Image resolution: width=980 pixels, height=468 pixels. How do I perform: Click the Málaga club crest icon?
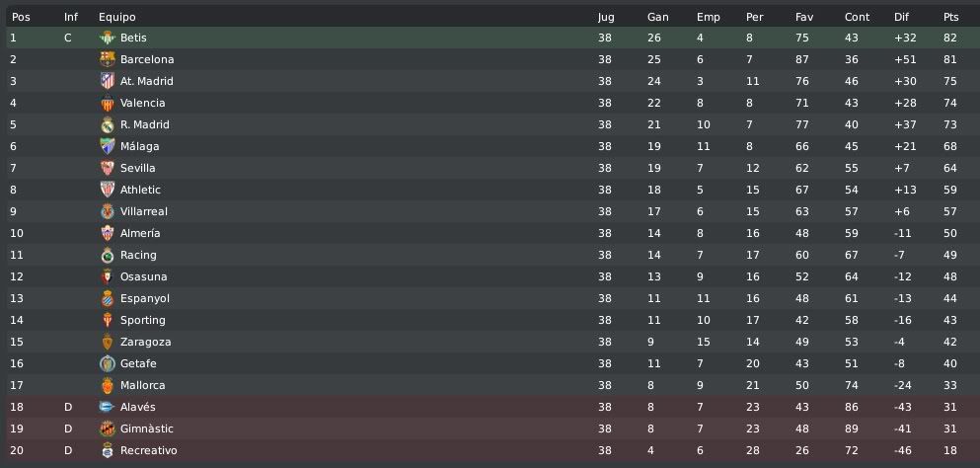(x=108, y=146)
